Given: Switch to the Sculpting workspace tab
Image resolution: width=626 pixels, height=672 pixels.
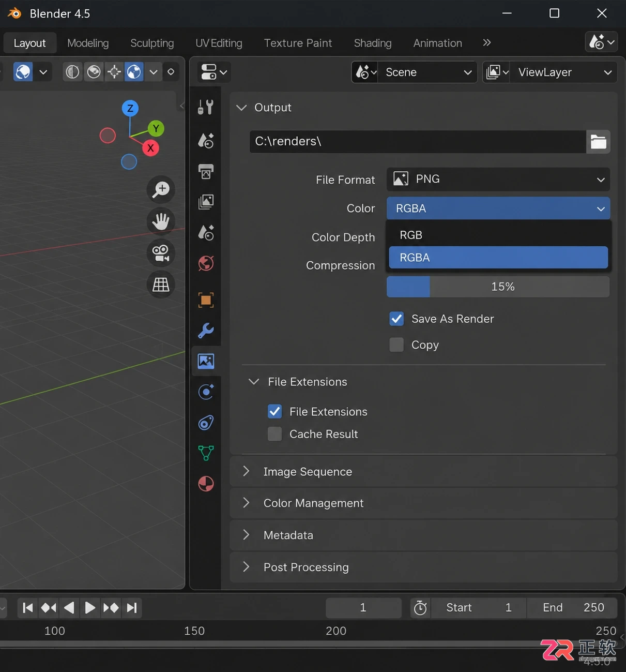Looking at the screenshot, I should pos(152,43).
